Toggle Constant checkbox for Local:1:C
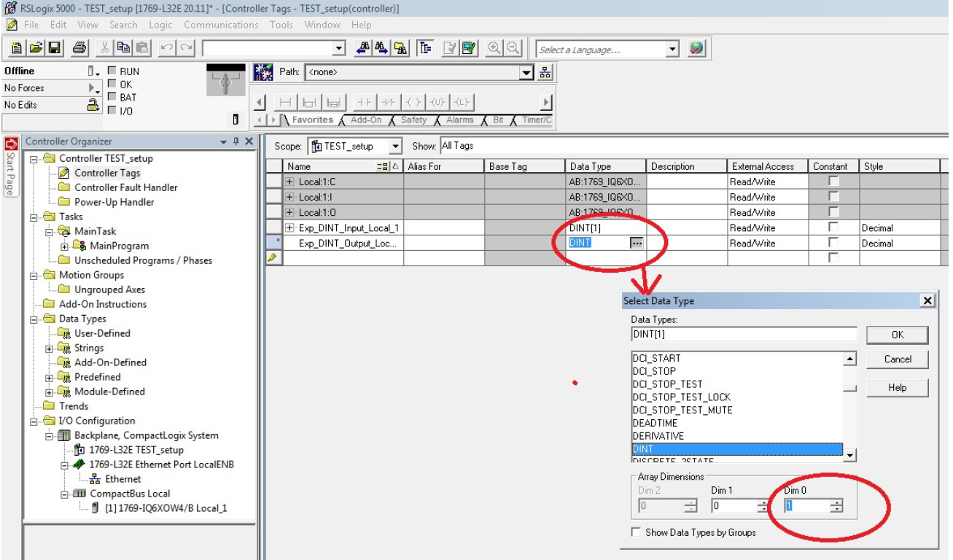The width and height of the screenshot is (953, 560). click(x=833, y=181)
